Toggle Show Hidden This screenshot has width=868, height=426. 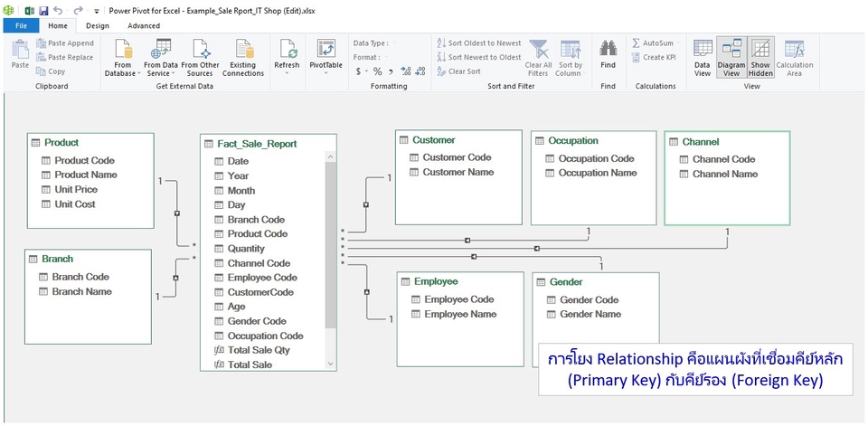pyautogui.click(x=760, y=58)
